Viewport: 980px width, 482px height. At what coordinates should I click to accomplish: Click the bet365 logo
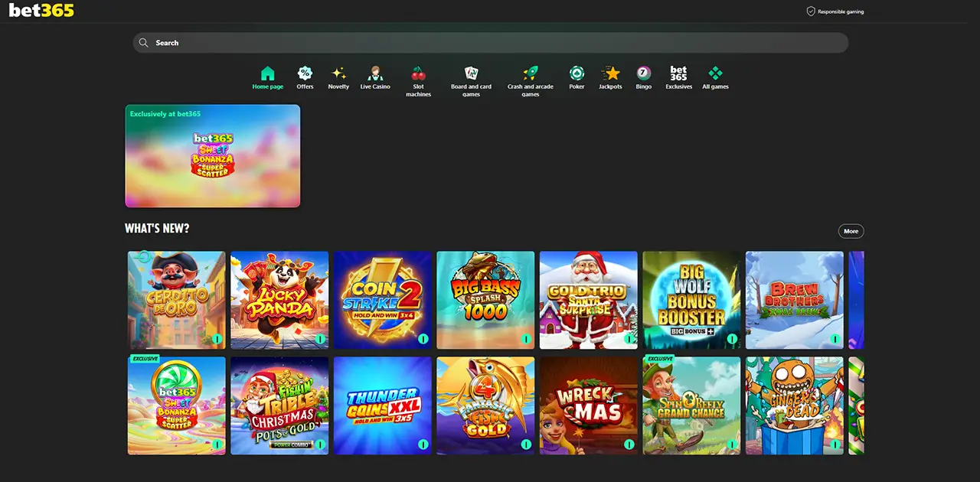(x=41, y=11)
